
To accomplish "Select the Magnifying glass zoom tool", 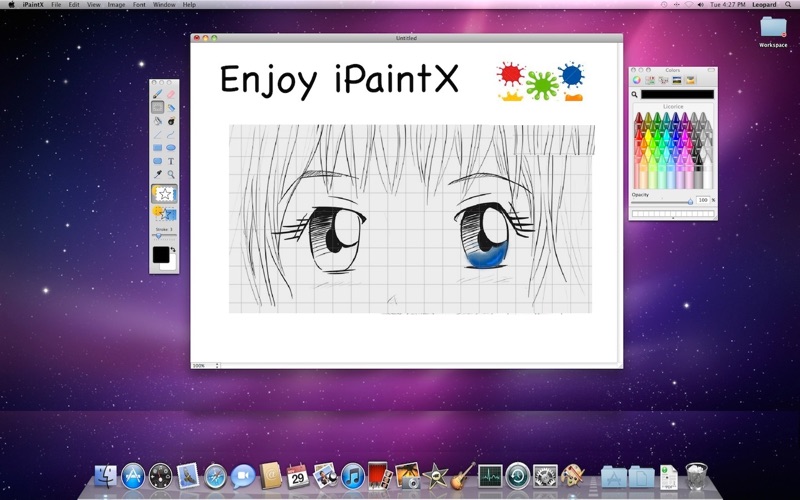I will pos(171,173).
